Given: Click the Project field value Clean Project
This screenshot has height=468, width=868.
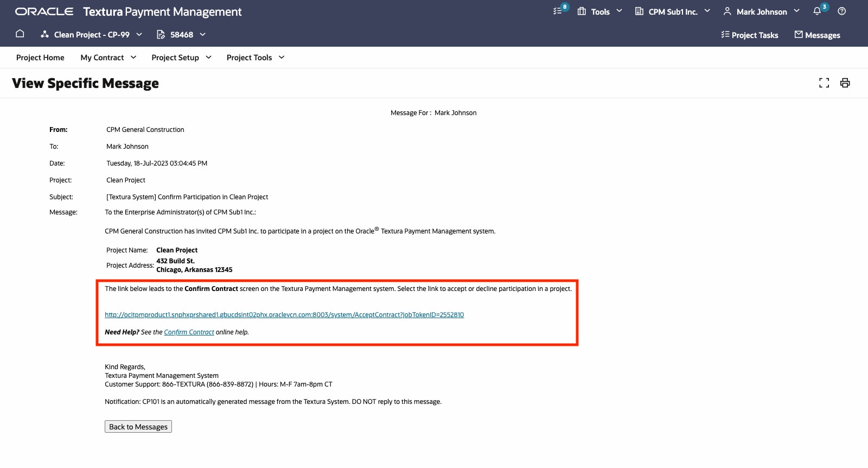Looking at the screenshot, I should coord(126,180).
